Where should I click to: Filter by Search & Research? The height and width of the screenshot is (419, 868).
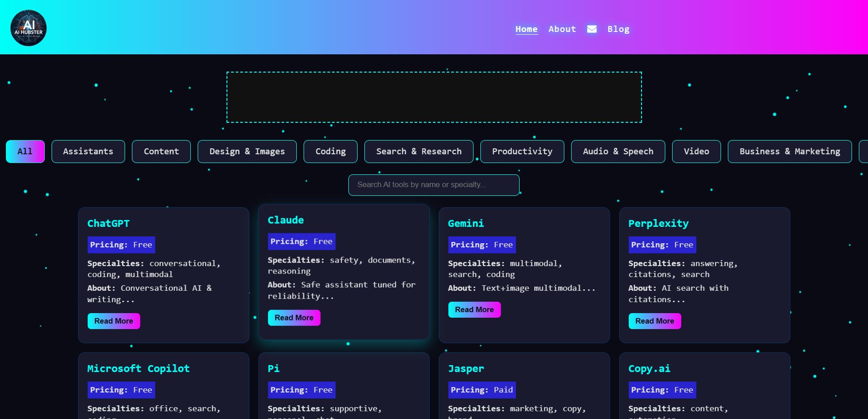click(419, 152)
